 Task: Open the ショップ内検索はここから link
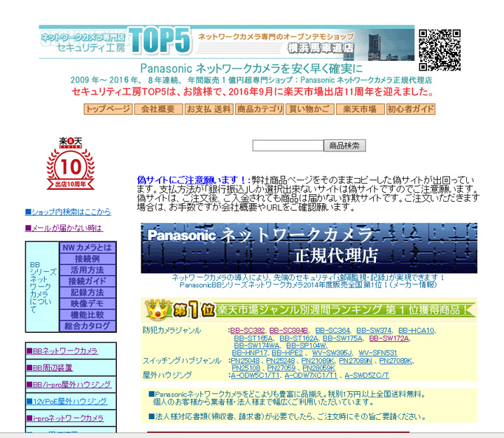pos(68,211)
